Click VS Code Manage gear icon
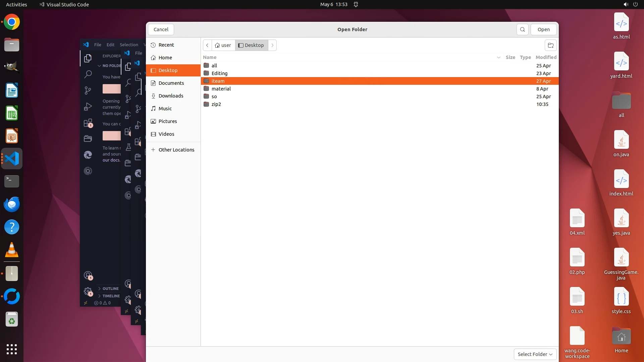644x362 pixels. click(x=88, y=291)
